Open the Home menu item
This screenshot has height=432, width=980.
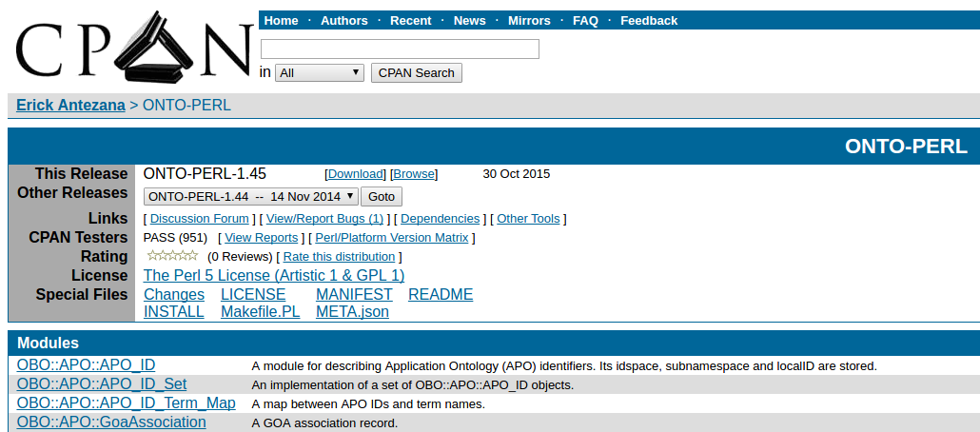click(281, 21)
